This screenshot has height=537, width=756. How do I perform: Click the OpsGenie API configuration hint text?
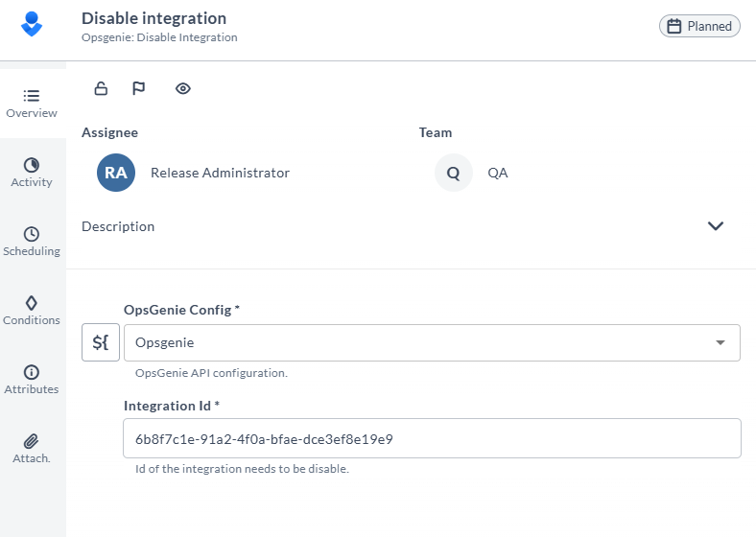click(x=211, y=373)
